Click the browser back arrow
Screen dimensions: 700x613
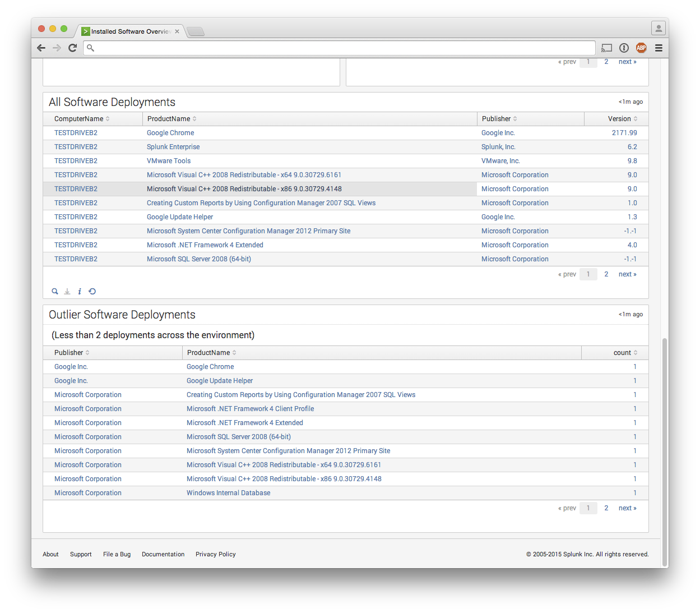[41, 48]
